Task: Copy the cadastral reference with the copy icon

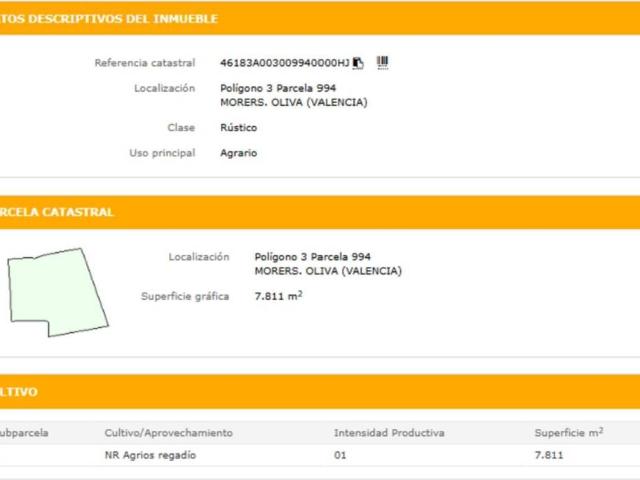Action: [x=358, y=63]
